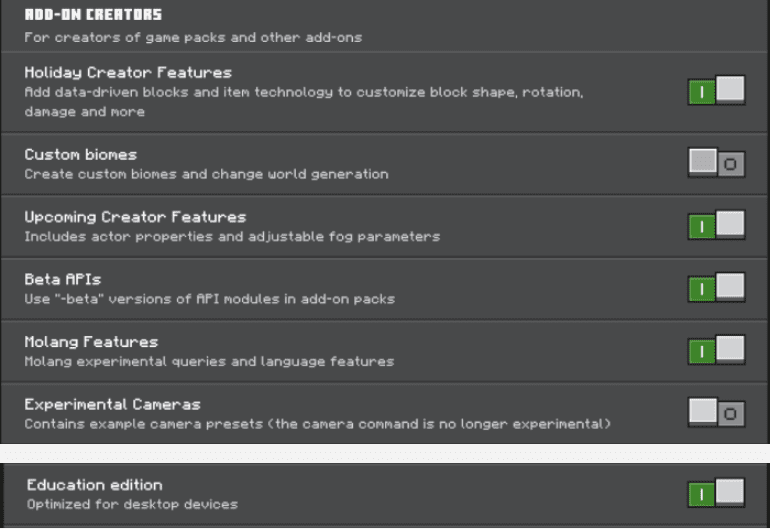Enable the Custom biomes toggle
770x529 pixels.
click(x=716, y=163)
